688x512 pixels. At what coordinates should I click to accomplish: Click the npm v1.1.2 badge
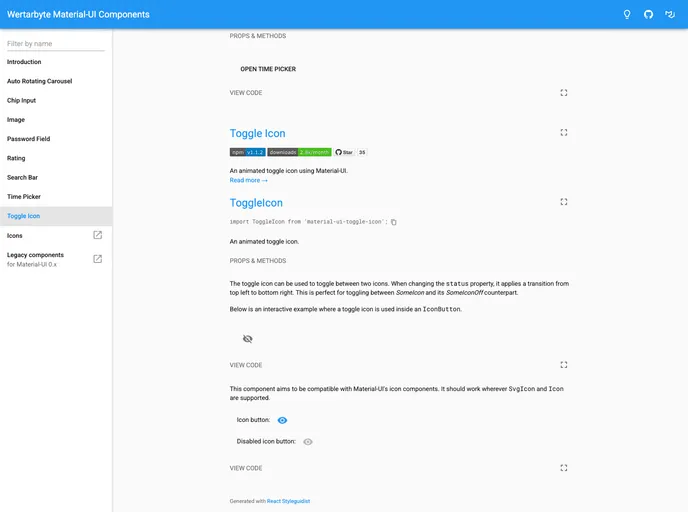coord(247,152)
